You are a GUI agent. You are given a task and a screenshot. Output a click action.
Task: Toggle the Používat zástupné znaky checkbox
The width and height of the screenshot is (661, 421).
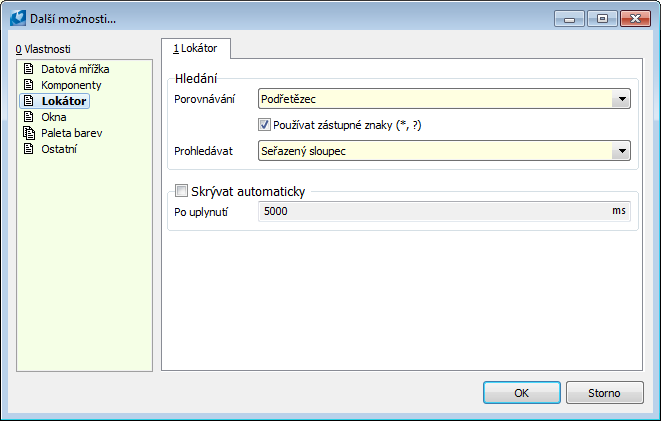pos(264,125)
